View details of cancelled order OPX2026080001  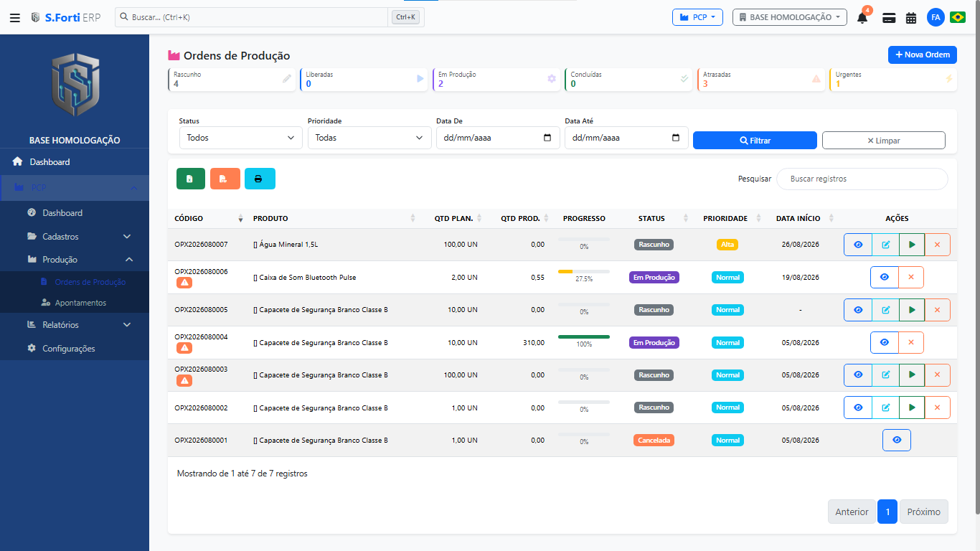[x=897, y=441]
